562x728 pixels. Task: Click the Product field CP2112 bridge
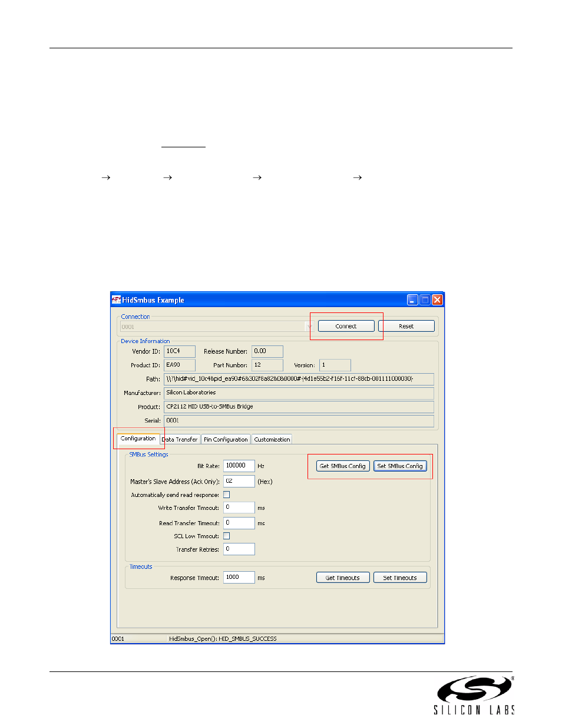coord(299,407)
